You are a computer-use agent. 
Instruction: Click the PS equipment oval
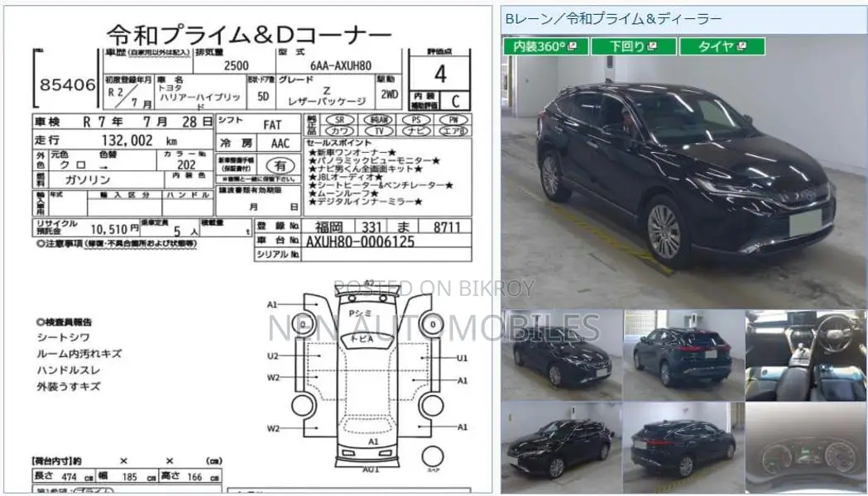tap(416, 120)
